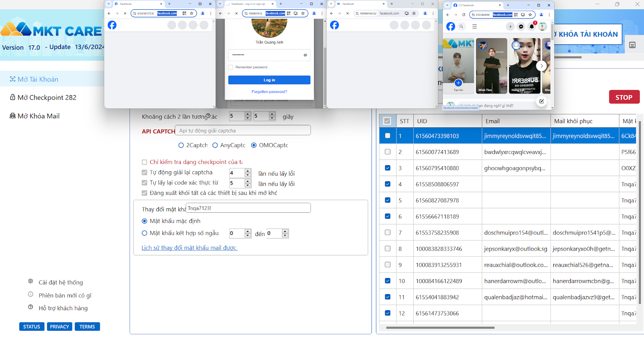The height and width of the screenshot is (338, 644).
Task: Select the Facebook – log in or sign up tab
Action: (250, 4)
